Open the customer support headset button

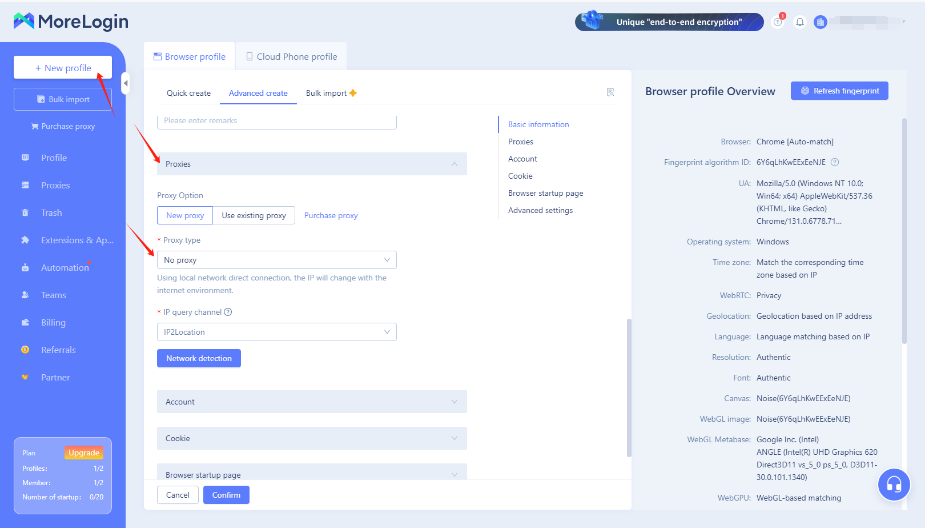(894, 484)
